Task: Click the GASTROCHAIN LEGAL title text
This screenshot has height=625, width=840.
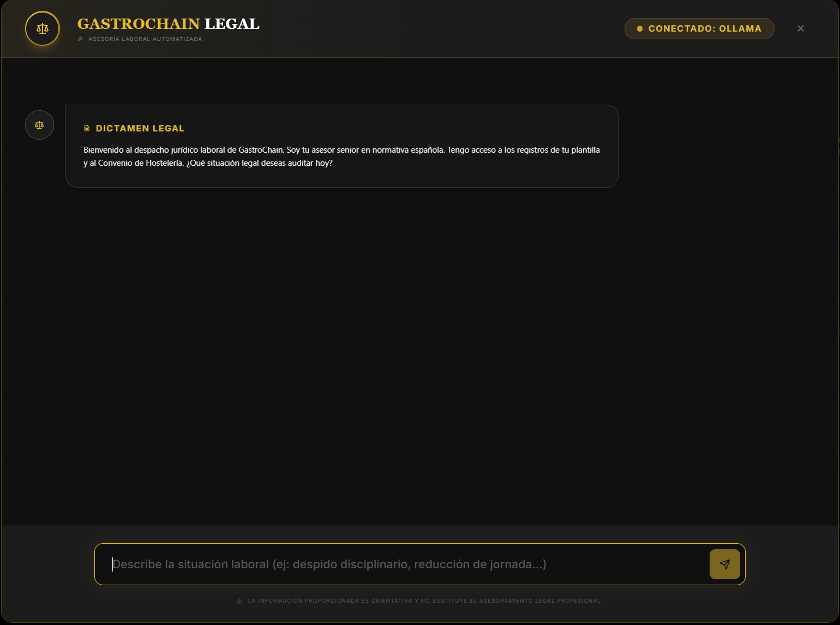Action: (x=167, y=23)
